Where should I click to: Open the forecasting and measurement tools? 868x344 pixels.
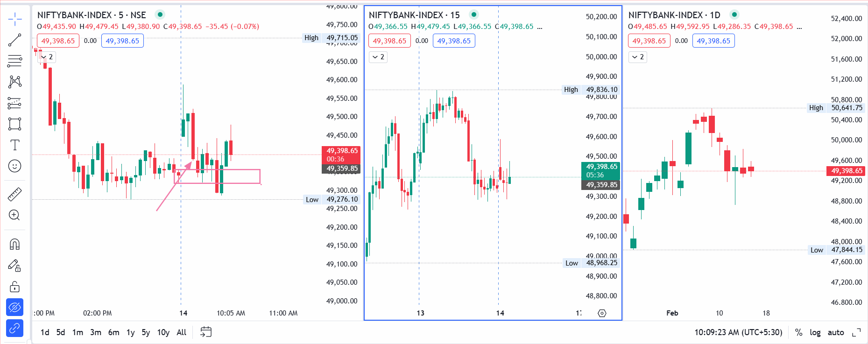[15, 103]
